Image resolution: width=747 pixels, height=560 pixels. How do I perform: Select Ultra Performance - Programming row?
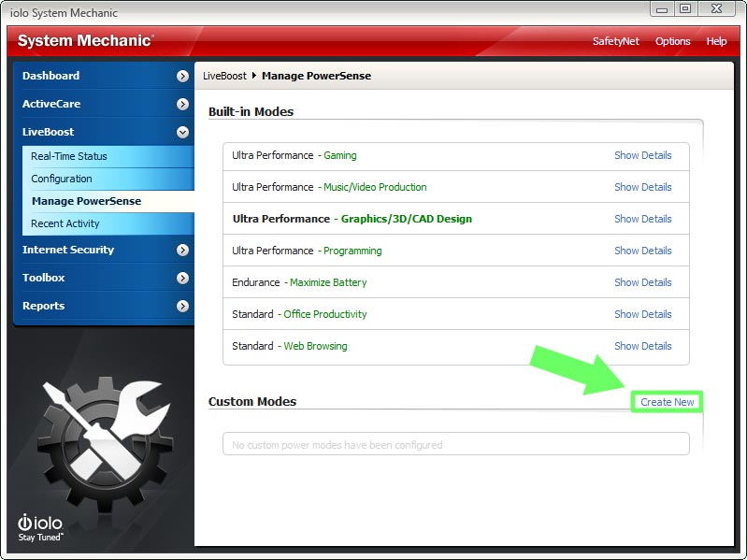pyautogui.click(x=456, y=250)
